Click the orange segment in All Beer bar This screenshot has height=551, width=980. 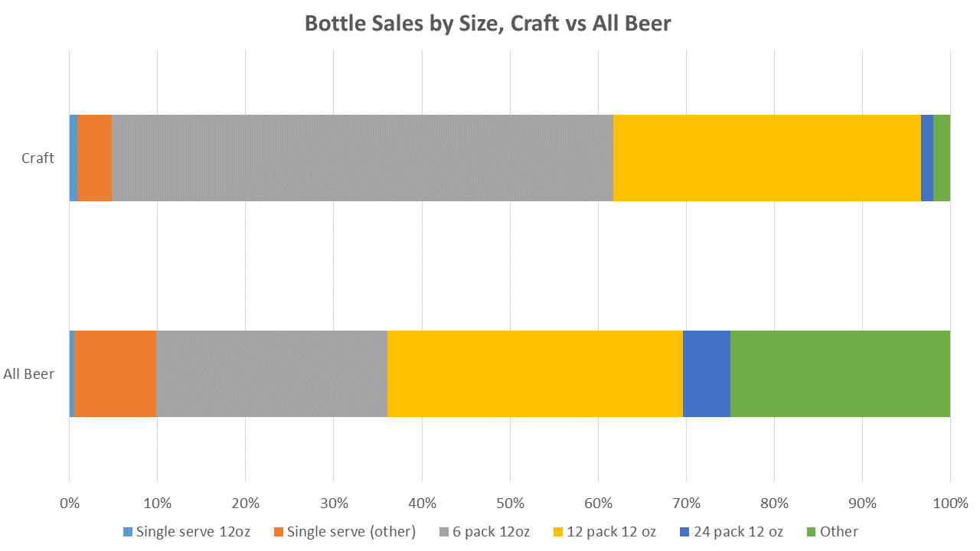116,373
